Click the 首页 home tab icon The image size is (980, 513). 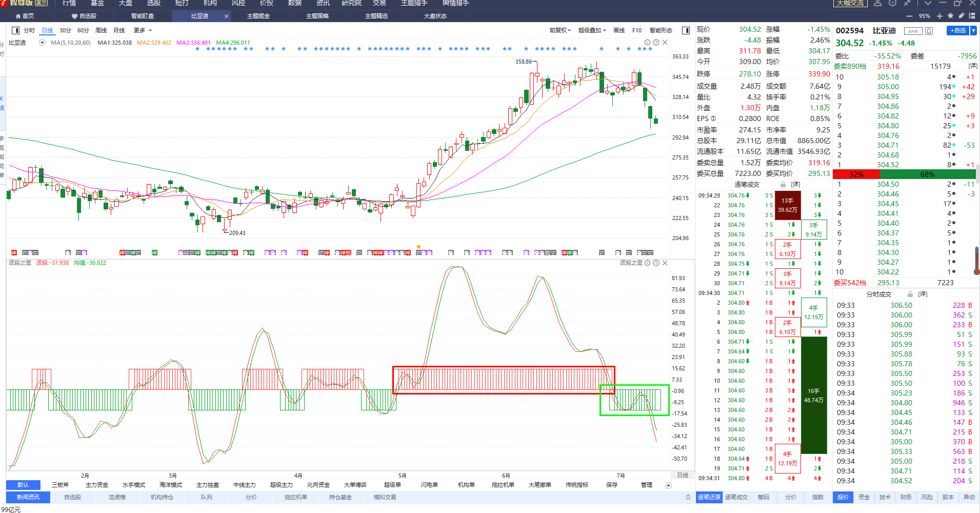18,16
